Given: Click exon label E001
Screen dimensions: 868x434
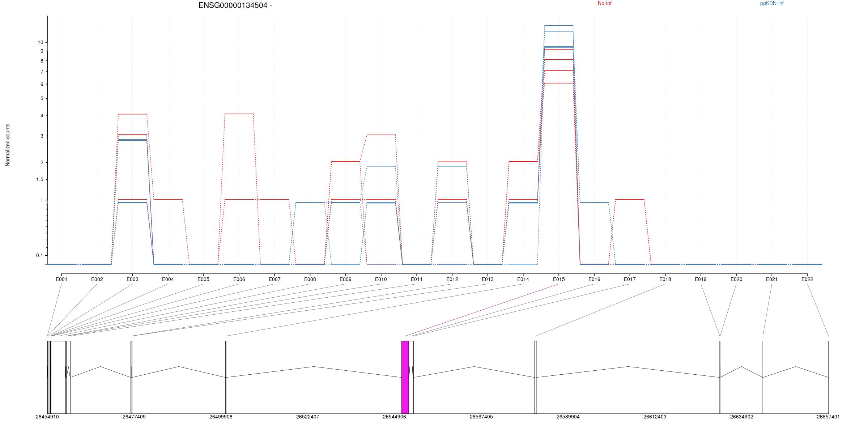Looking at the screenshot, I should 61,279.
